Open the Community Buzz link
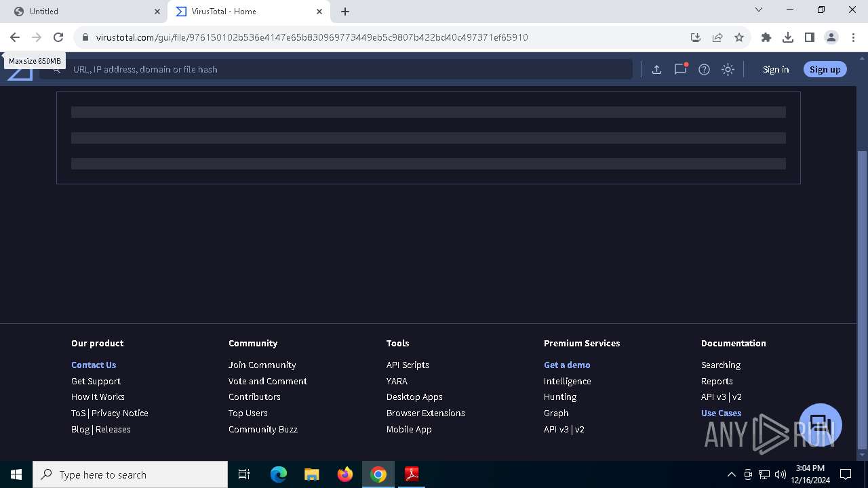The height and width of the screenshot is (488, 868). click(263, 429)
